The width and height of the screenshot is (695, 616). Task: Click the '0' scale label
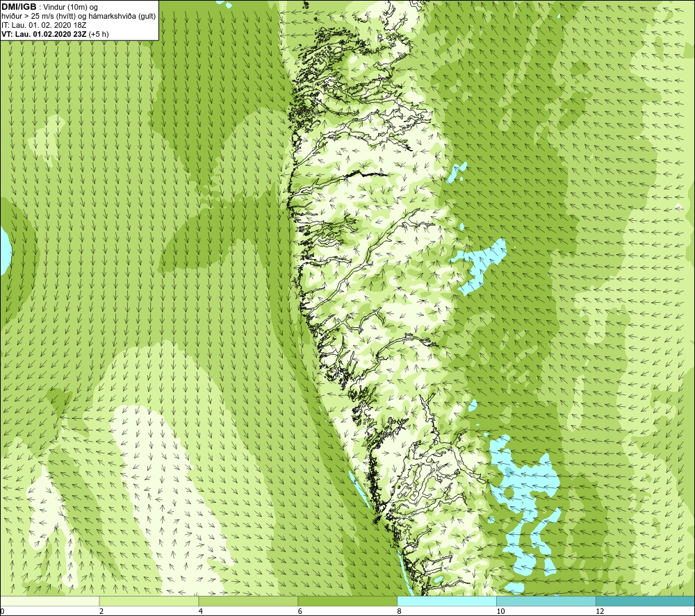(2, 611)
